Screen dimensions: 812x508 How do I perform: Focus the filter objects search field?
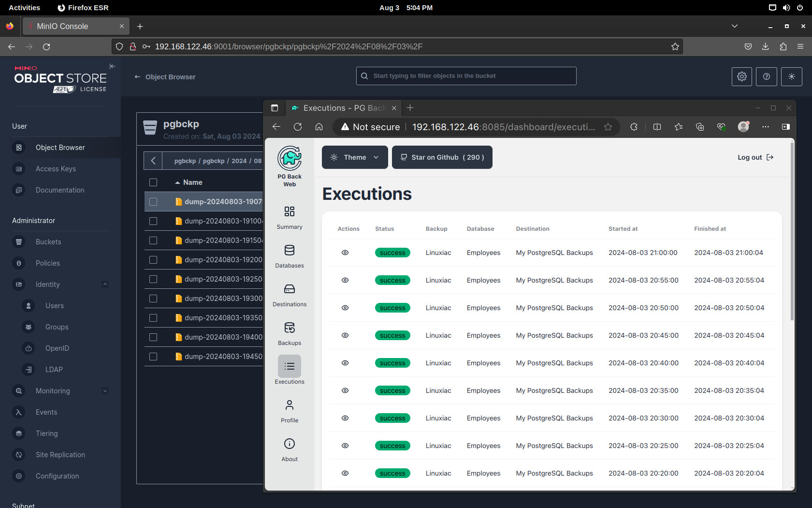click(x=466, y=76)
